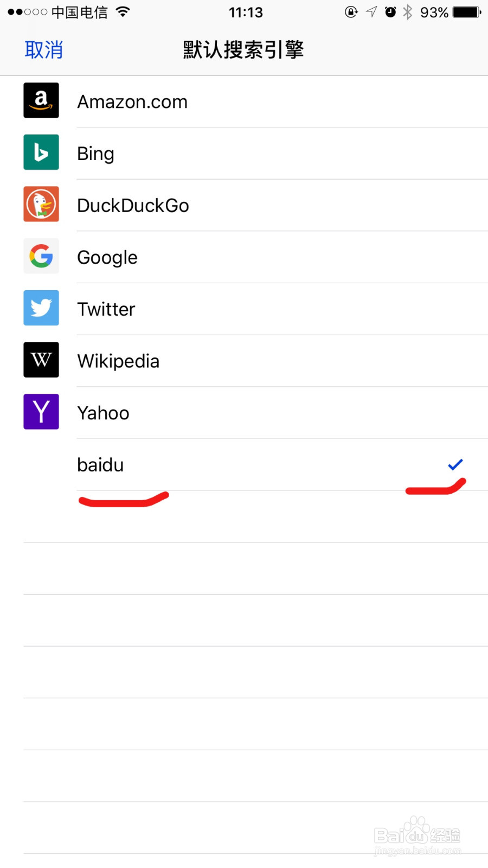The width and height of the screenshot is (488, 868).
Task: Tap the purple Yahoo Y icon
Action: coord(41,412)
